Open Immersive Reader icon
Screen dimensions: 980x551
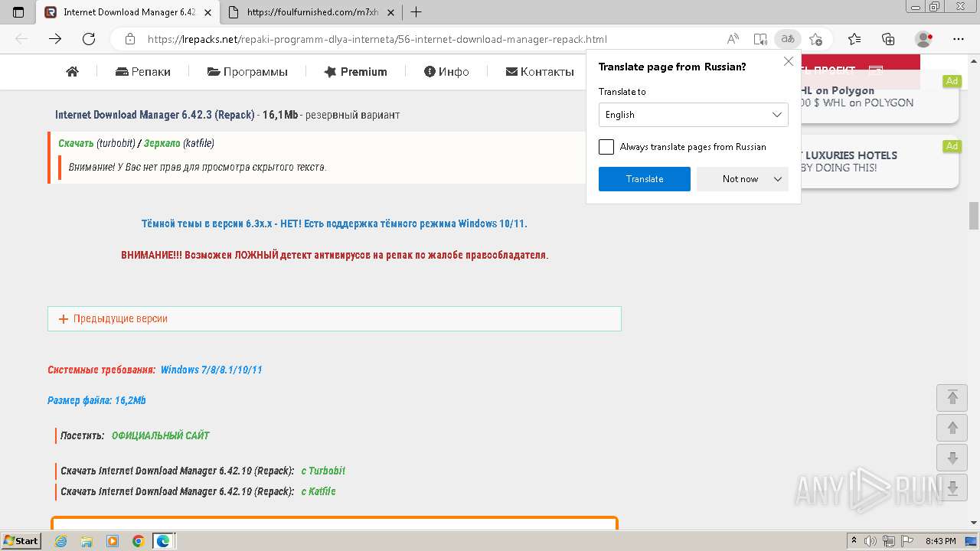[x=760, y=39]
